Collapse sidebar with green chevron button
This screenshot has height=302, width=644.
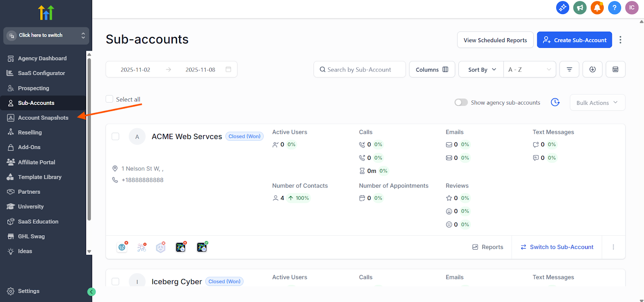(x=91, y=292)
